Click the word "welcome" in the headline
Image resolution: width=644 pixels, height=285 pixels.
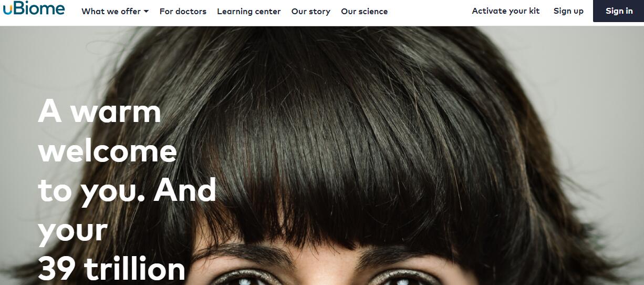(108, 151)
